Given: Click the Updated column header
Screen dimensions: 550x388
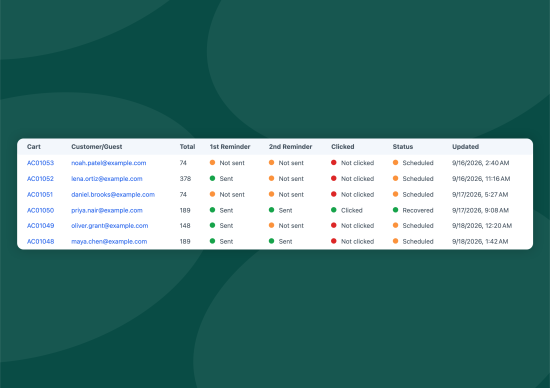Looking at the screenshot, I should tap(465, 147).
